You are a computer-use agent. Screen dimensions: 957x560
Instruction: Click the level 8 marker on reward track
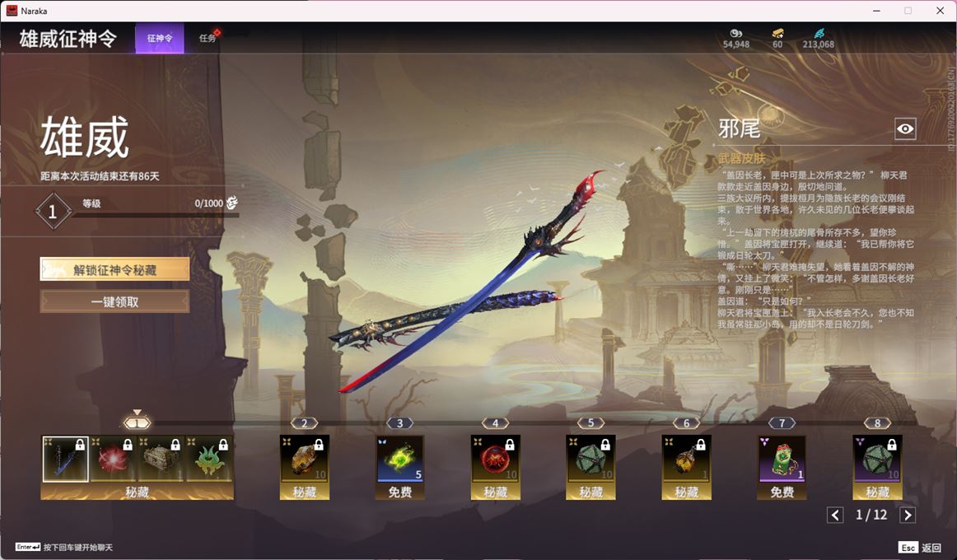click(x=878, y=422)
